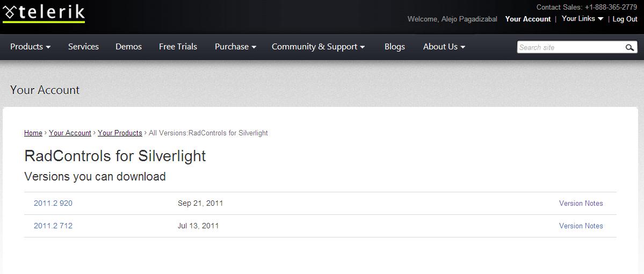Image resolution: width=644 pixels, height=274 pixels.
Task: Open Version Notes for Jul 13, 2011
Action: click(581, 226)
